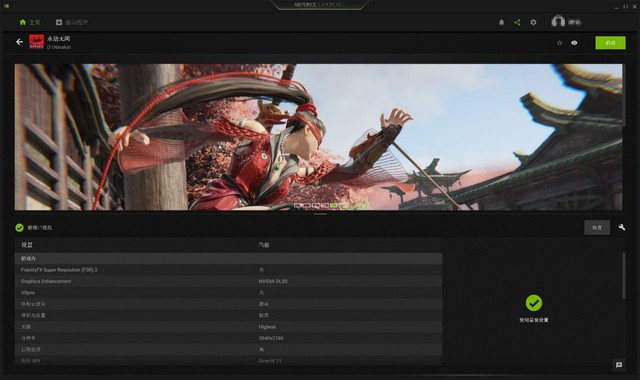Screen dimensions: 640x380
Task: Favorite this game with the star icon
Action: click(x=559, y=43)
